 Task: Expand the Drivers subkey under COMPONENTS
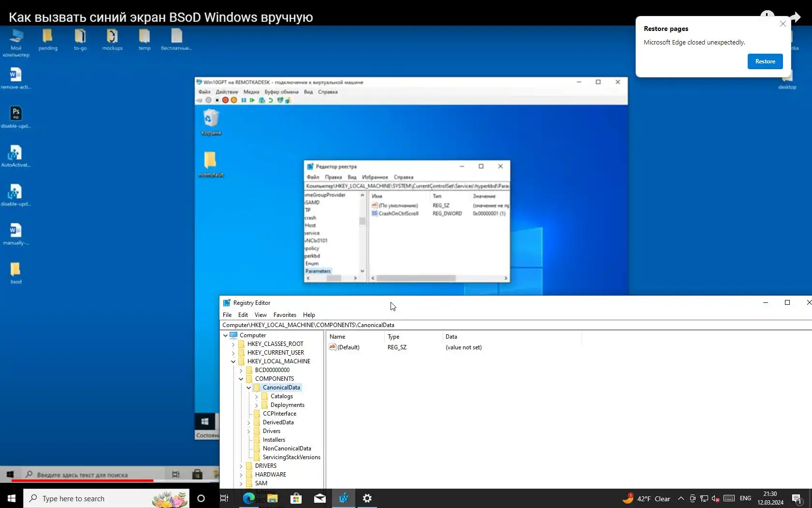248,431
